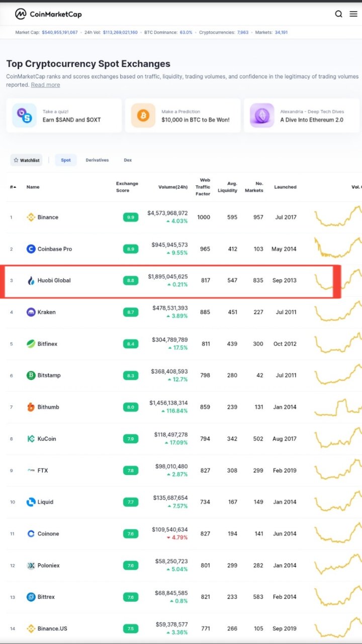Click the Binance volume sparkline chart

click(338, 216)
